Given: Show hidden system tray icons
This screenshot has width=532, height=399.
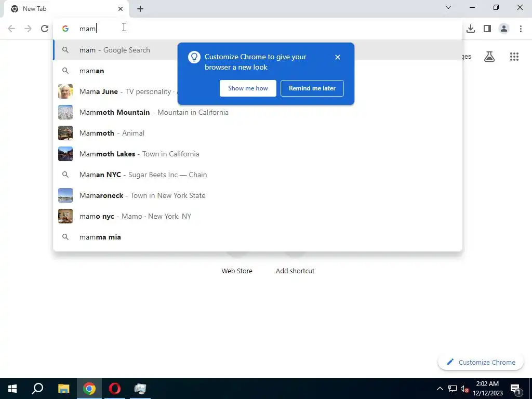Looking at the screenshot, I should (440, 389).
